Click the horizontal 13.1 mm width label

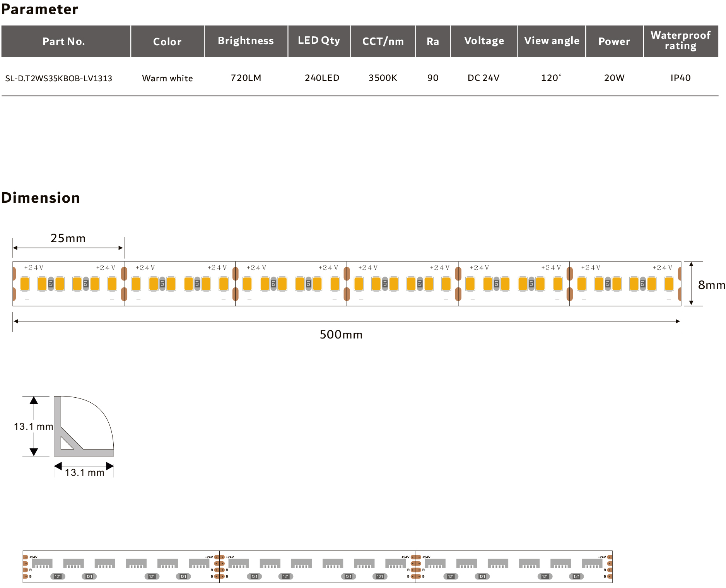click(84, 472)
